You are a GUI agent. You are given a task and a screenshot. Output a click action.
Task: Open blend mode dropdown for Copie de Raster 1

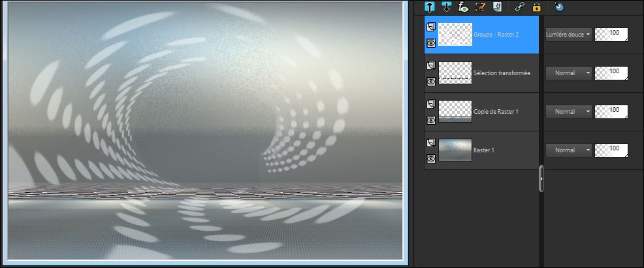[568, 112]
